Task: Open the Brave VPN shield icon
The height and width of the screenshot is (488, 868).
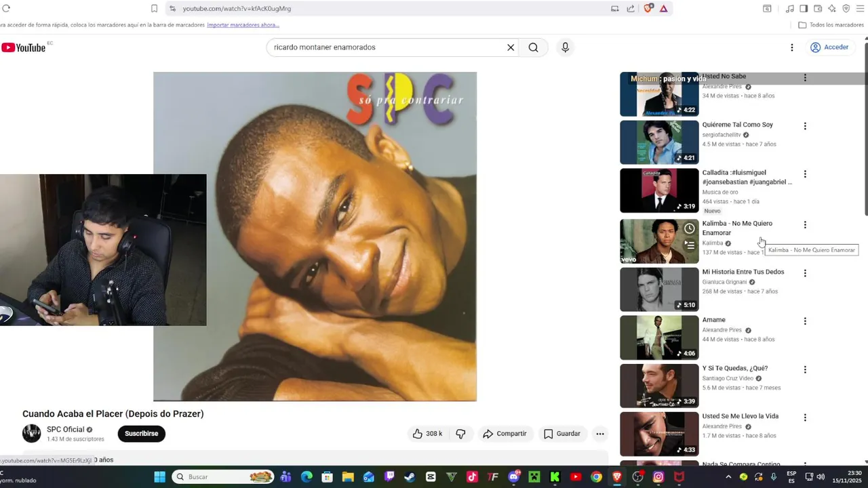Action: [846, 8]
